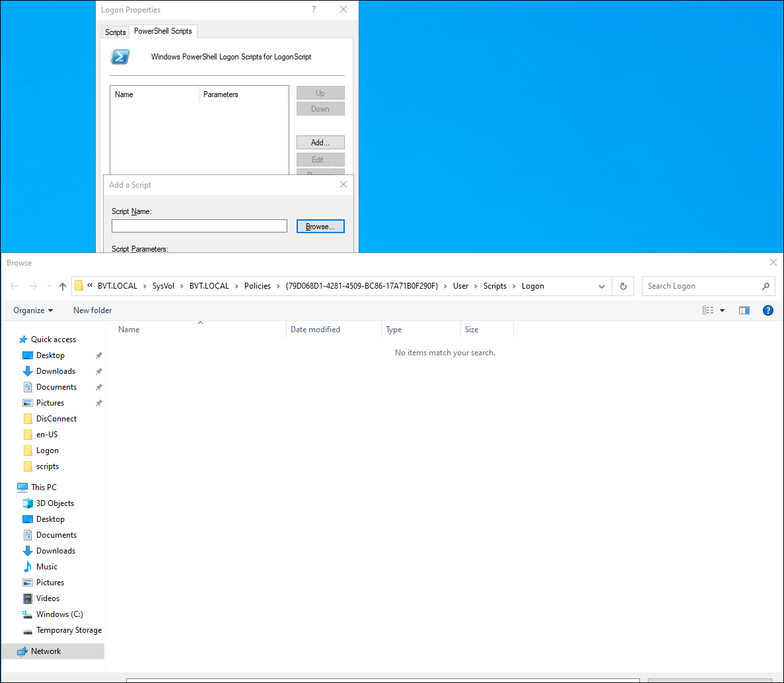Click User breadcrumb segment
This screenshot has width=784, height=683.
click(x=460, y=286)
